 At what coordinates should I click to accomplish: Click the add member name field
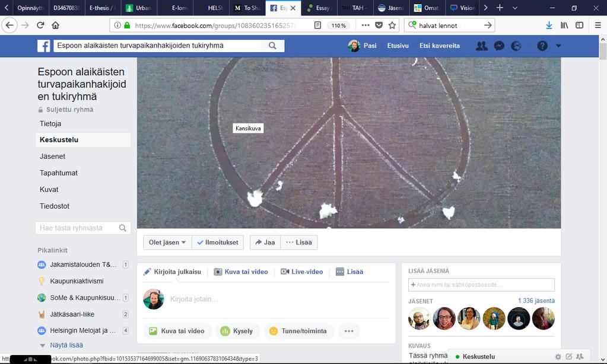[481, 285]
